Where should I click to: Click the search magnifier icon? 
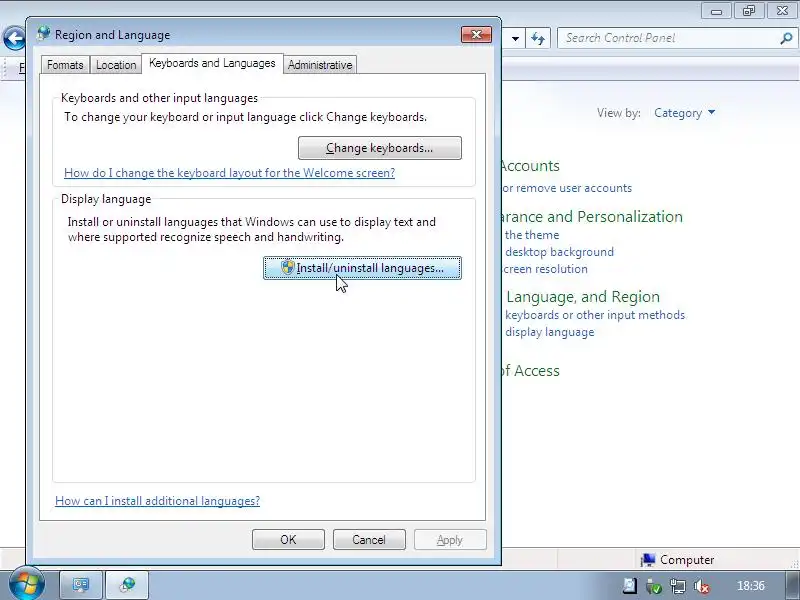[786, 38]
